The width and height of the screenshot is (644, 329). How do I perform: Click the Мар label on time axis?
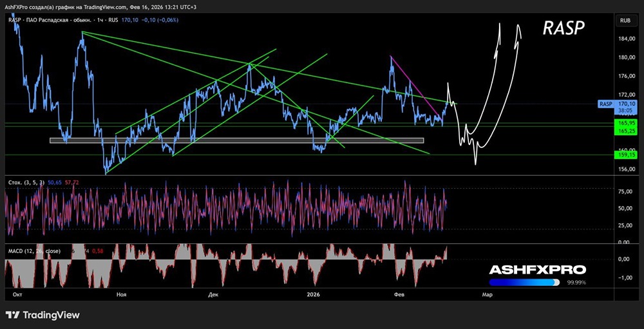point(487,294)
